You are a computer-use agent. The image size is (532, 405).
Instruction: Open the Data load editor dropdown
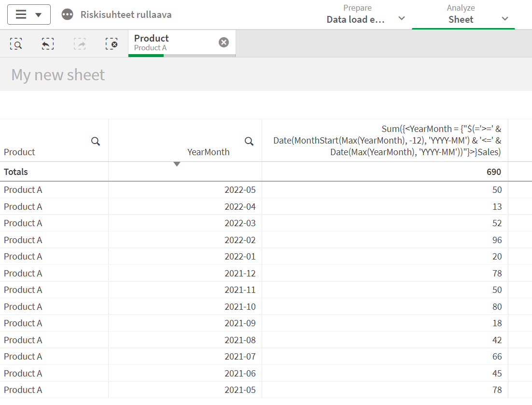[402, 19]
